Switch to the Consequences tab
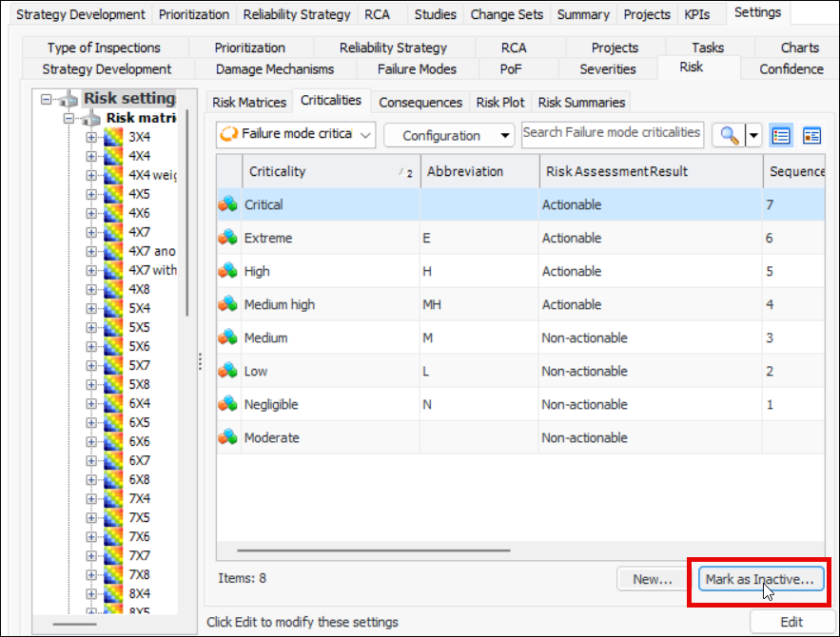 420,103
